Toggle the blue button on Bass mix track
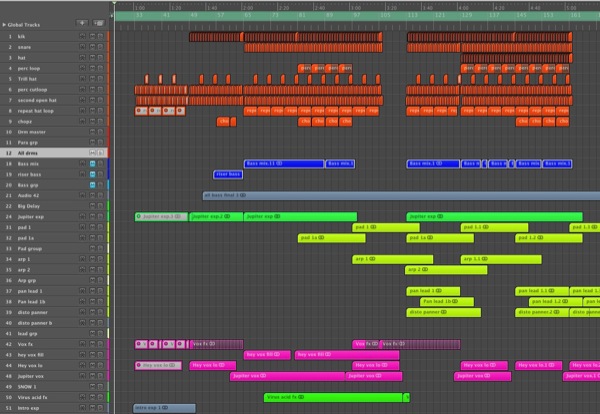Image resolution: width=600 pixels, height=414 pixels. point(92,163)
